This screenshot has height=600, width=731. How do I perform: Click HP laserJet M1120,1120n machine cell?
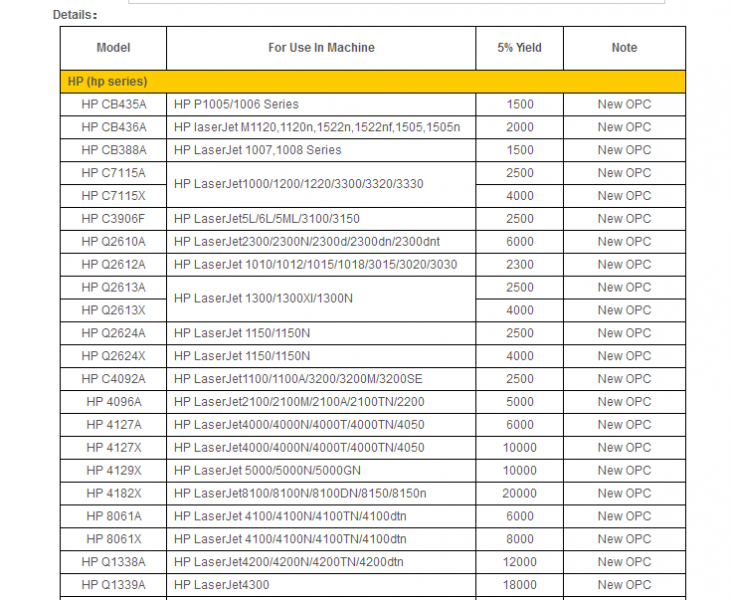point(321,127)
